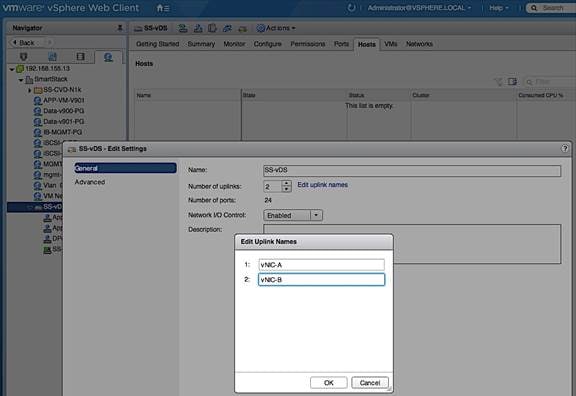Image resolution: width=576 pixels, height=396 pixels.
Task: Click the uplink 1 name field vNIC-A
Action: point(321,264)
